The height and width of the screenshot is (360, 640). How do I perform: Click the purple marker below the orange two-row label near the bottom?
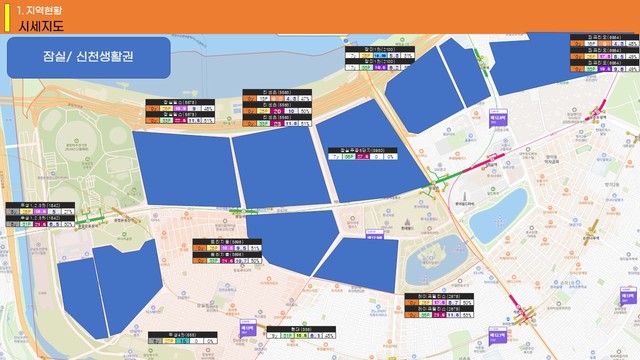pyautogui.click(x=497, y=336)
